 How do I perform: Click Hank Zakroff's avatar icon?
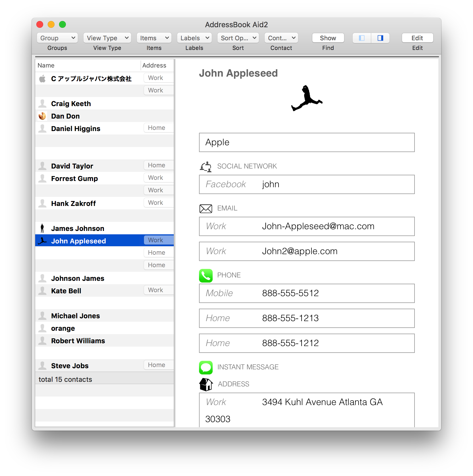[42, 203]
